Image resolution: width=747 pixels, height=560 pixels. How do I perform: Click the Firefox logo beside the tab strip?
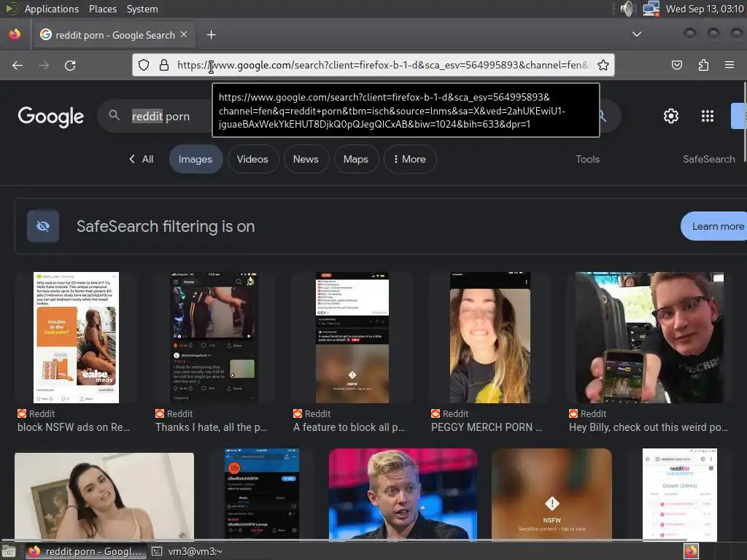point(15,35)
